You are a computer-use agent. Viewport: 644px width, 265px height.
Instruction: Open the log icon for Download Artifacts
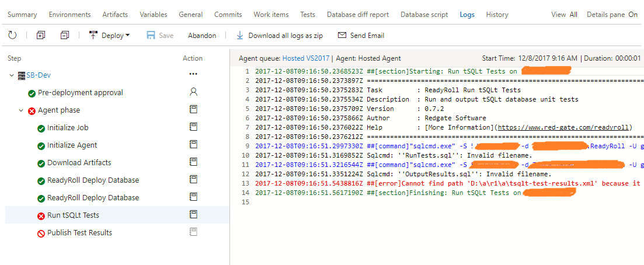click(x=193, y=162)
